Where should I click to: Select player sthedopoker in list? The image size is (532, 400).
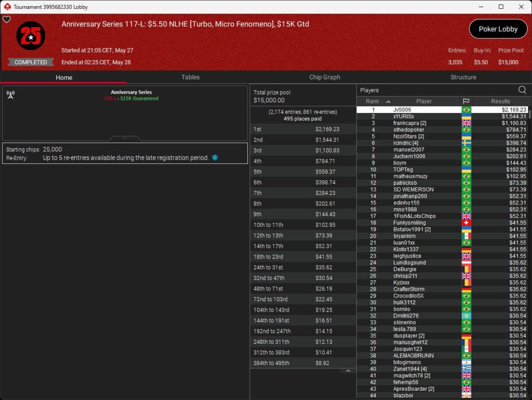pyautogui.click(x=443, y=130)
